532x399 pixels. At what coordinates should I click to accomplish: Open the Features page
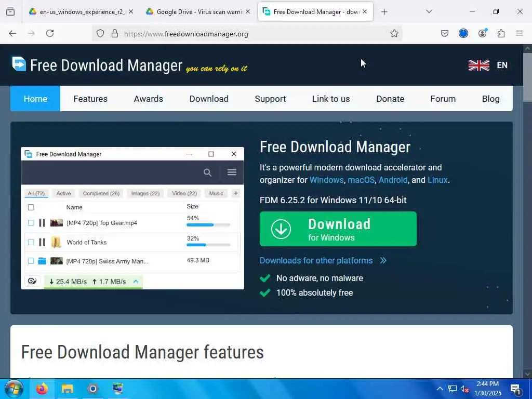(90, 99)
